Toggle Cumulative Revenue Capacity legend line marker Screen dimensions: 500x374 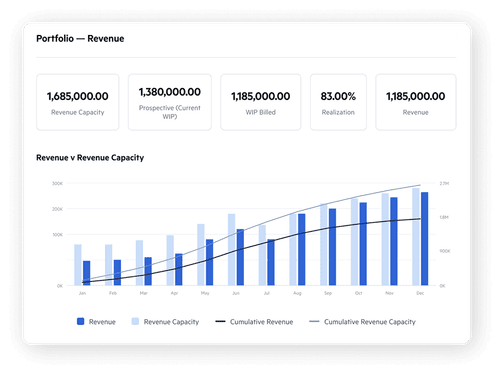314,321
